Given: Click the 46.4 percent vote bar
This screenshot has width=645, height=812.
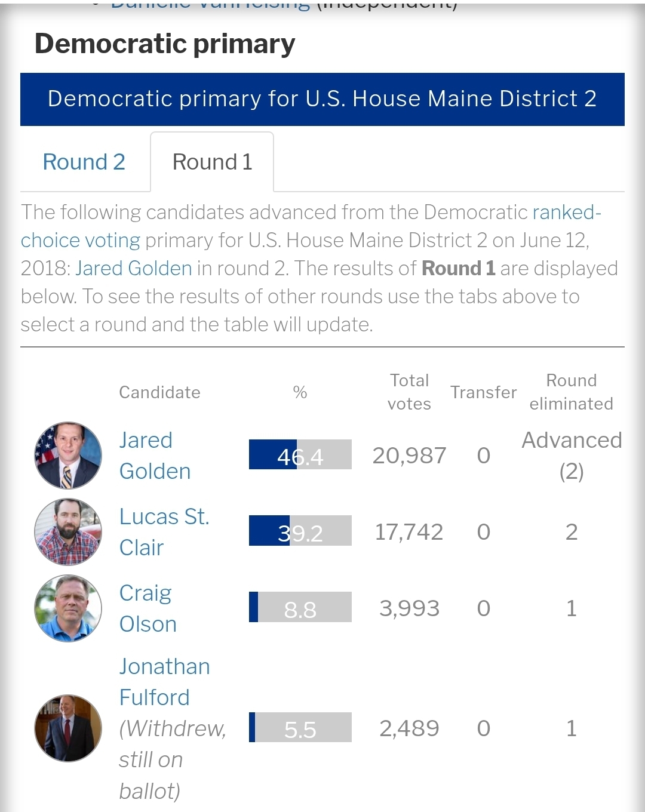Looking at the screenshot, I should [300, 455].
